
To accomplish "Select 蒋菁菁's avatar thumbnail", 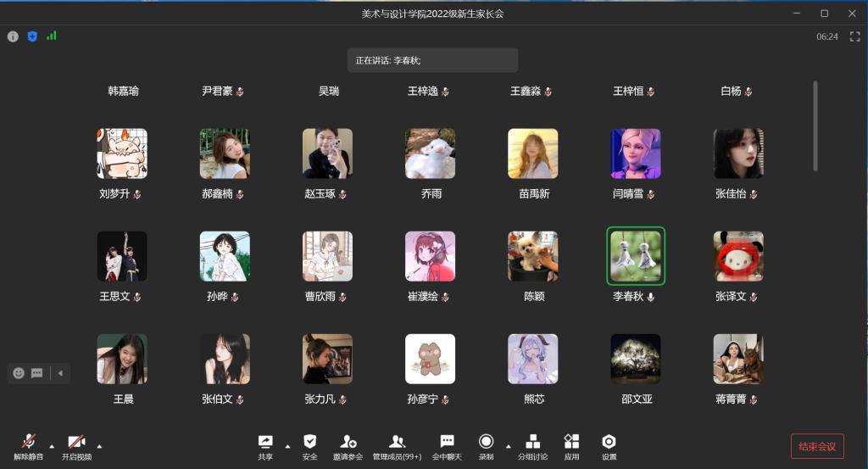I will (x=738, y=359).
